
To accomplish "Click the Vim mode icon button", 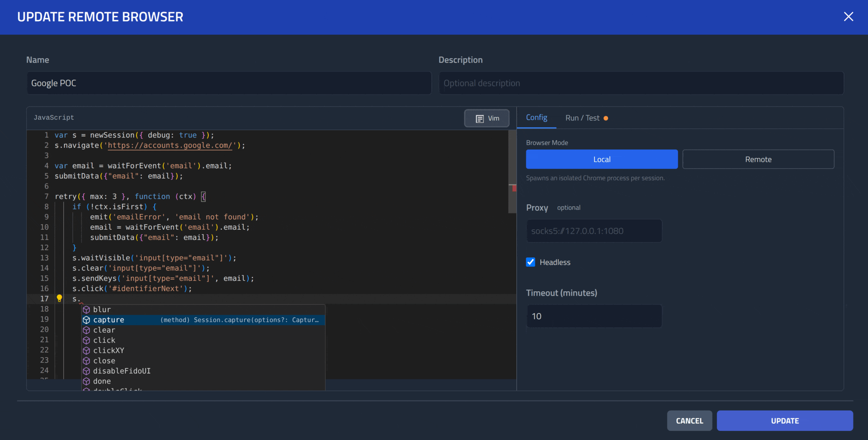I will coord(487,118).
